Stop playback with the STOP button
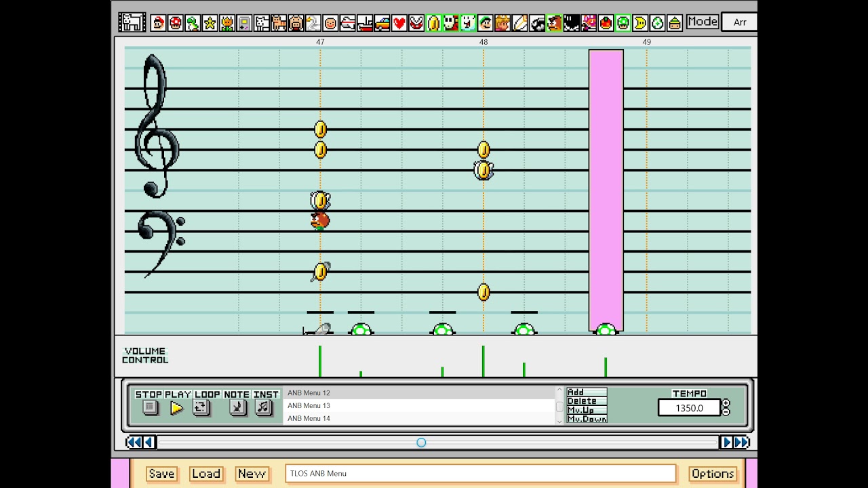The width and height of the screenshot is (868, 488). (151, 407)
